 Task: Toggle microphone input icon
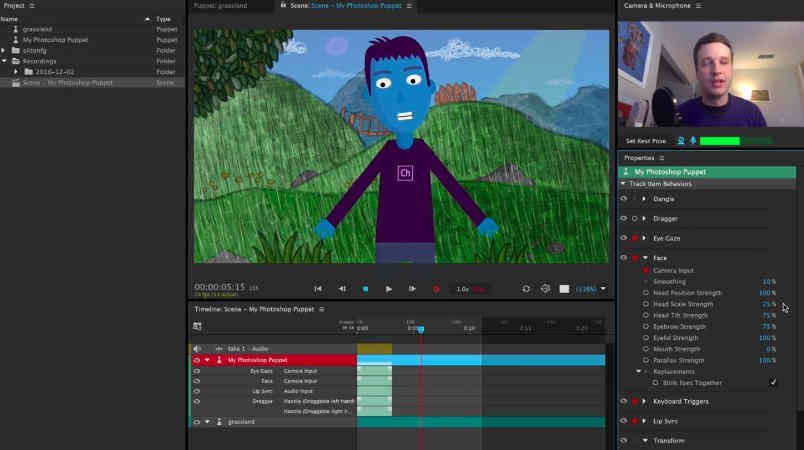(693, 140)
